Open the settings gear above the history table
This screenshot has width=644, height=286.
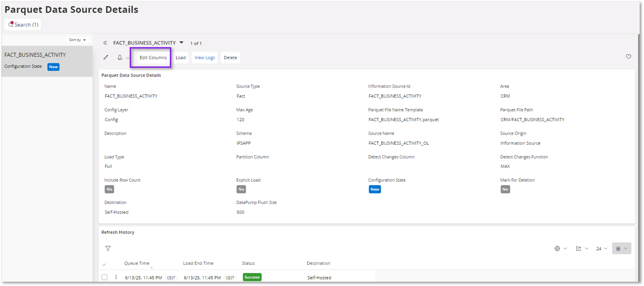click(557, 248)
